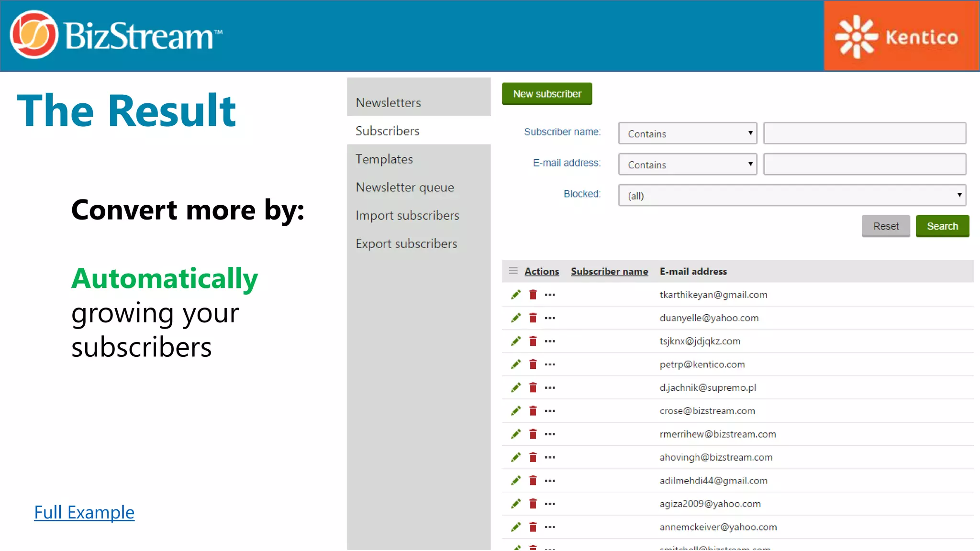Click the BizStream logo
The height and width of the screenshot is (551, 980).
click(x=116, y=35)
